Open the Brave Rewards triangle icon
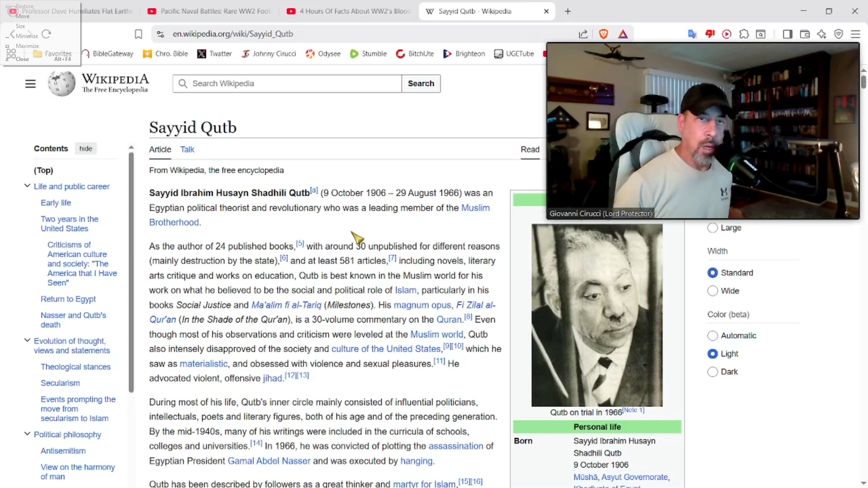The height and width of the screenshot is (488, 868). [623, 34]
